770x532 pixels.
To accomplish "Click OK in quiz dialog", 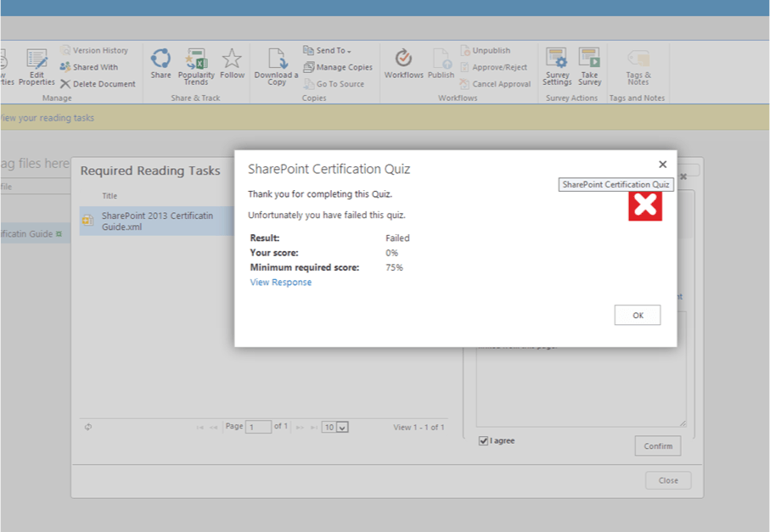I will click(x=638, y=315).
